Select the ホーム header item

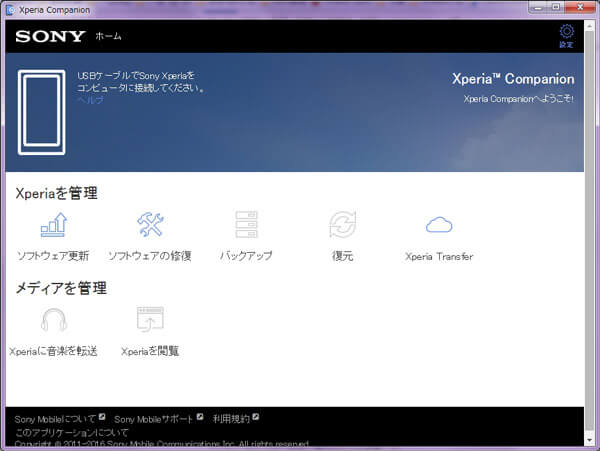(108, 36)
